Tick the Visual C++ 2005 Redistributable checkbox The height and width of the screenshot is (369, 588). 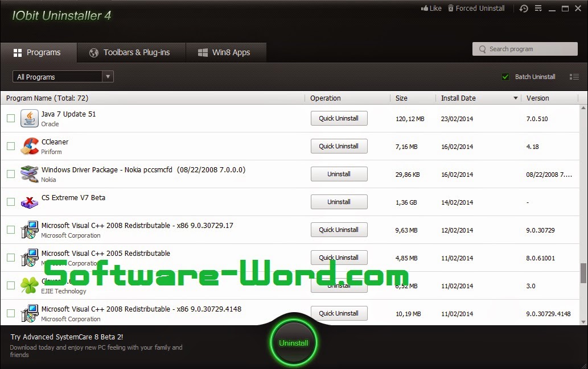(x=11, y=258)
